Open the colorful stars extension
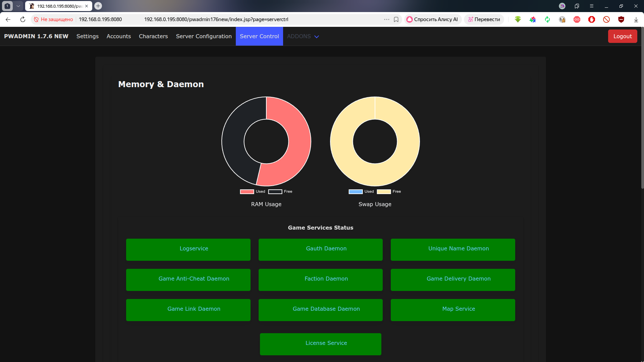This screenshot has height=362, width=644. [533, 19]
